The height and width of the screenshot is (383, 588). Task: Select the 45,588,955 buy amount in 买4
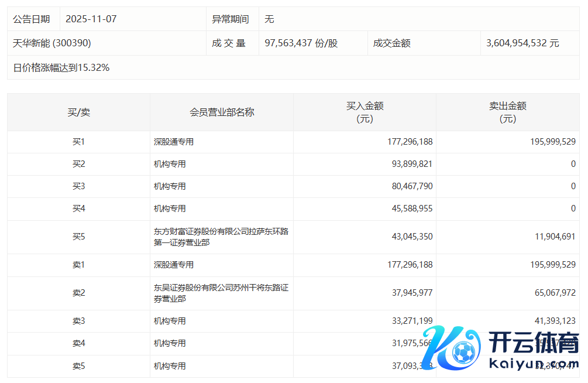pos(410,208)
